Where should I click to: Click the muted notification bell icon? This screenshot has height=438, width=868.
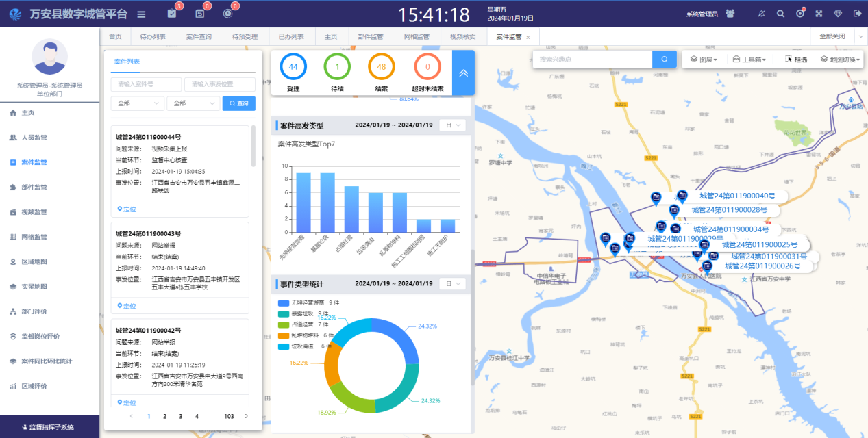tap(761, 14)
